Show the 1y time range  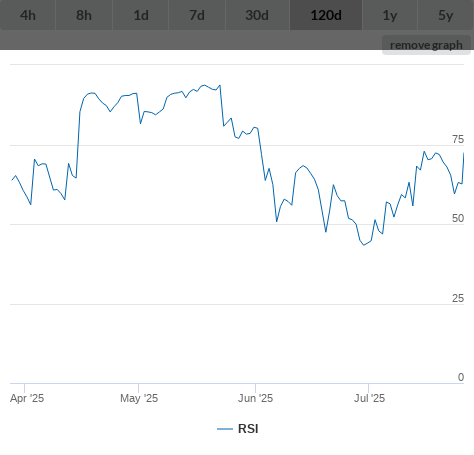tap(390, 15)
